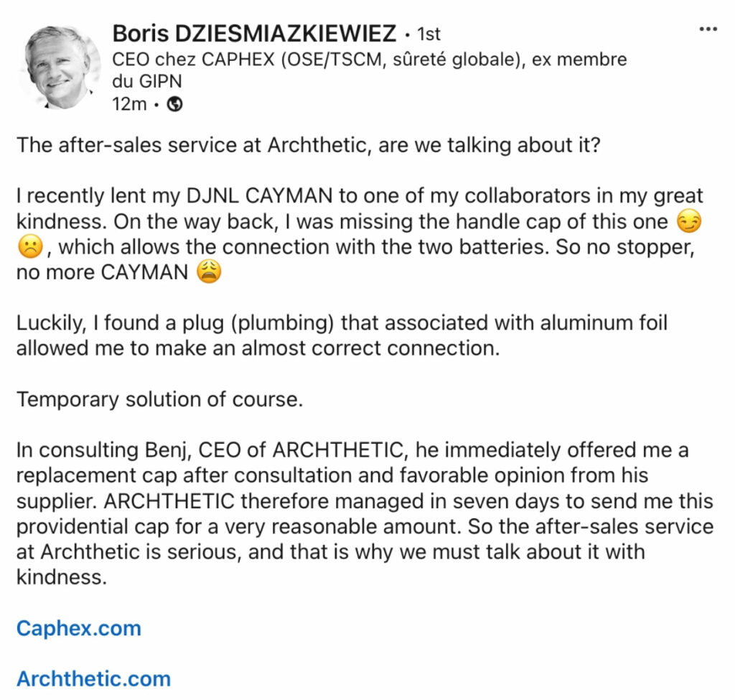Click the 1st connection degree label
735x700 pixels.
coord(429,34)
